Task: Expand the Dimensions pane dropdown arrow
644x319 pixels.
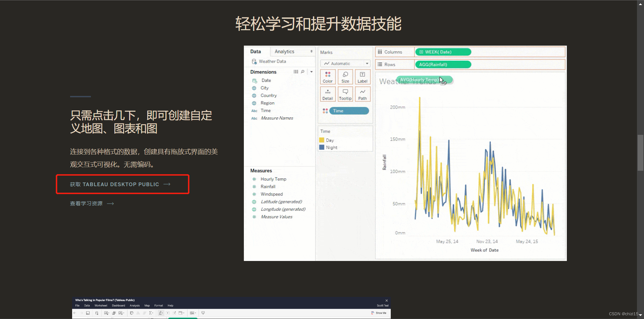Action: [312, 71]
